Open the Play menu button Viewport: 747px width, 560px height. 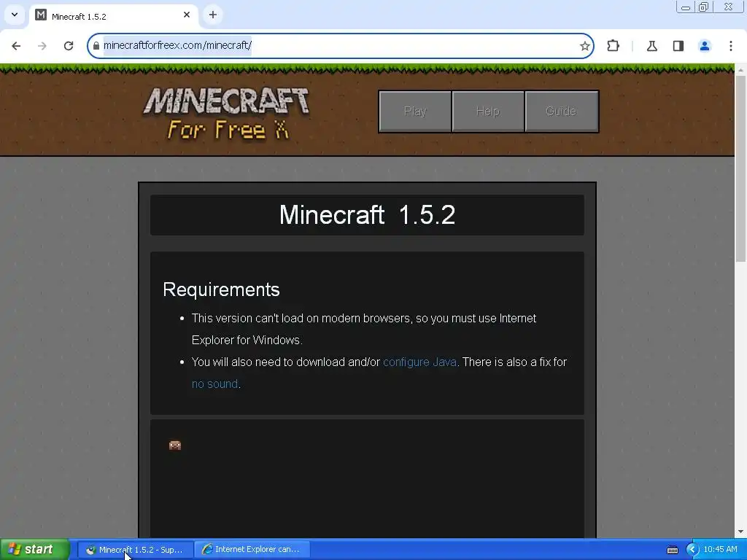pos(415,112)
